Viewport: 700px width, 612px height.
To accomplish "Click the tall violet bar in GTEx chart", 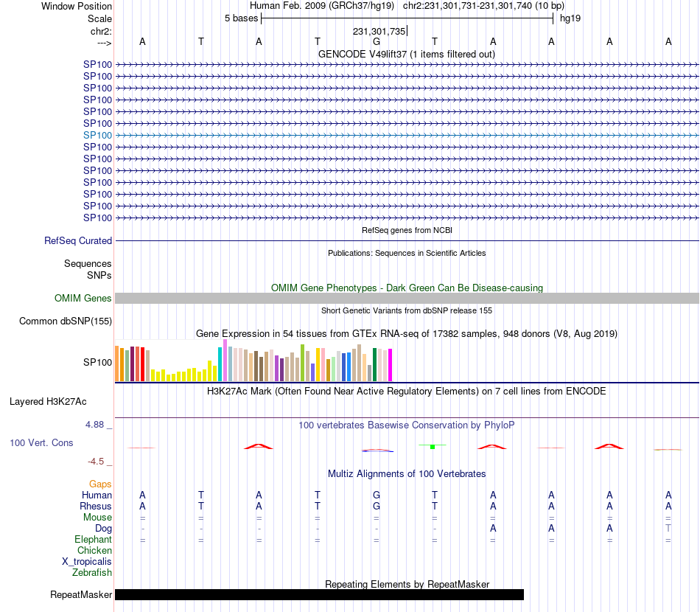I will [x=225, y=360].
